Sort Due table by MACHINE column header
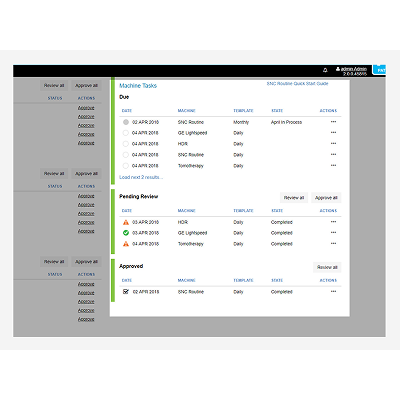 [186, 111]
